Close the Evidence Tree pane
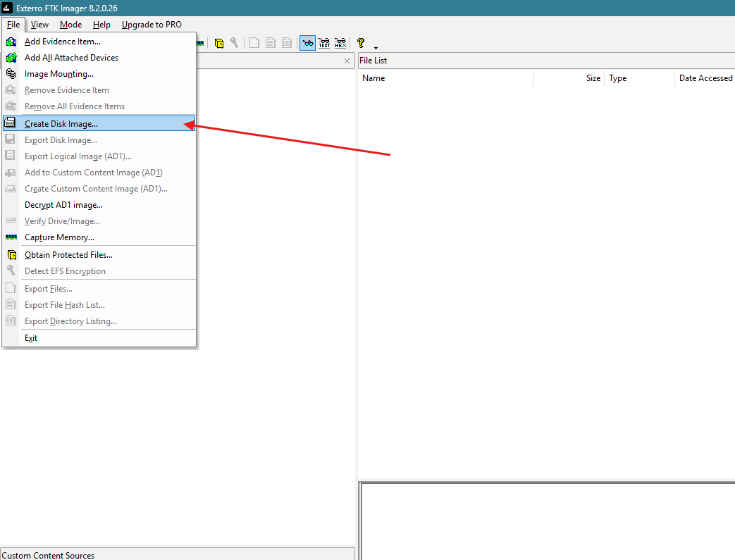The height and width of the screenshot is (560, 735). 347,61
